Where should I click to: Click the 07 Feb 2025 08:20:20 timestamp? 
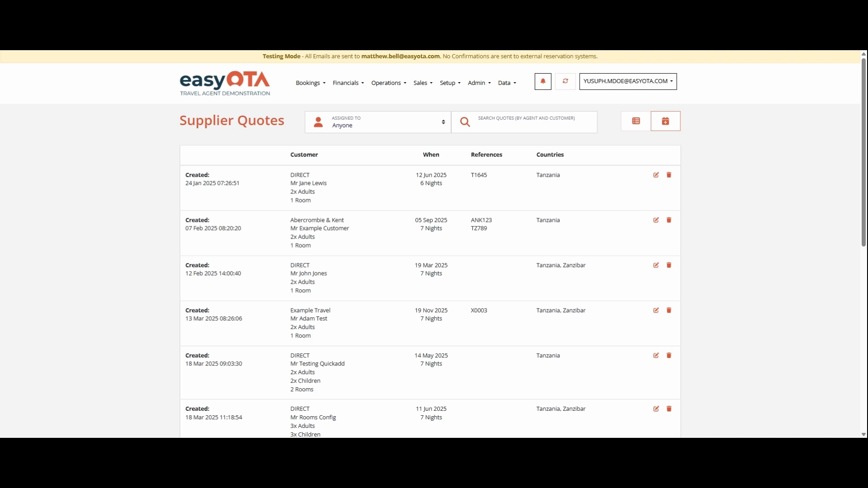coord(213,228)
